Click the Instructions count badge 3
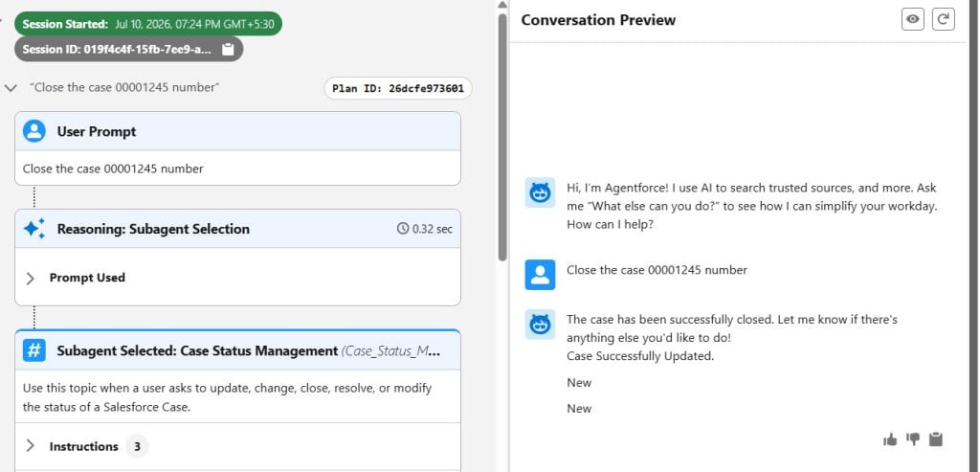The height and width of the screenshot is (472, 980). (x=137, y=446)
